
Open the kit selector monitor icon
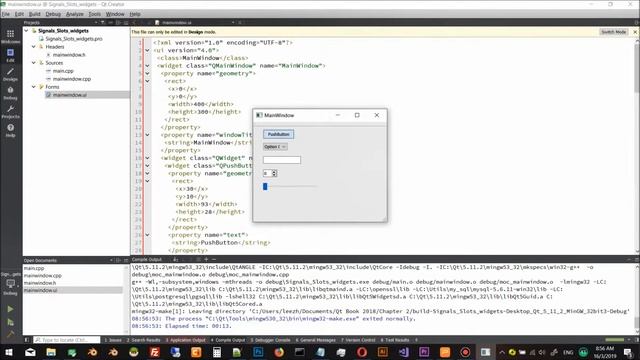pos(10,284)
